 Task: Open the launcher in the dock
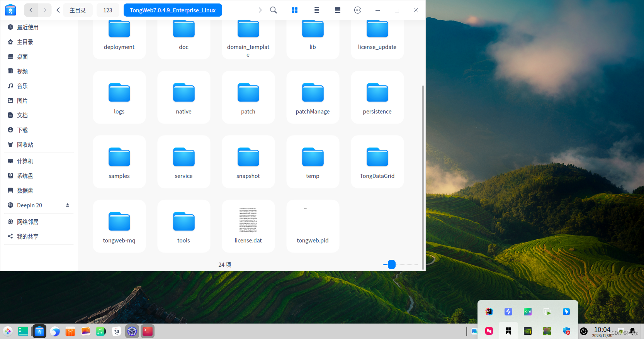tap(8, 331)
